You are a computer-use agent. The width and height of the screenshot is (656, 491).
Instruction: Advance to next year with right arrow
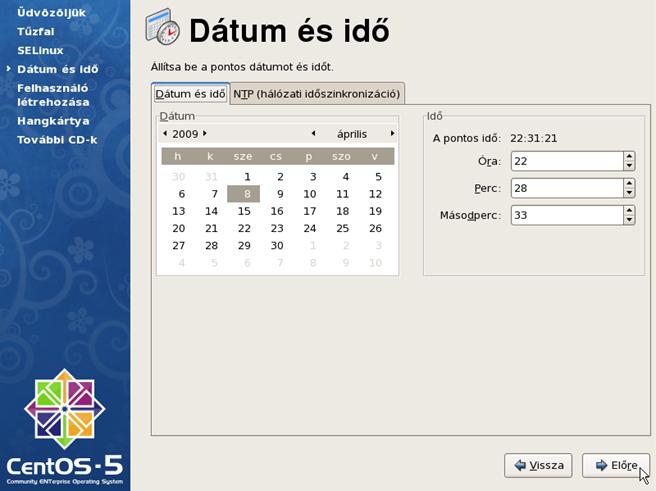[205, 134]
